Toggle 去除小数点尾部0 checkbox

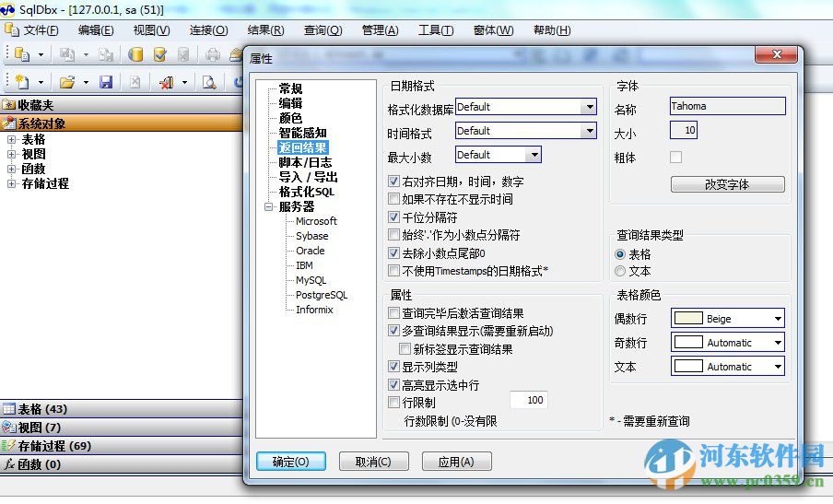[393, 252]
